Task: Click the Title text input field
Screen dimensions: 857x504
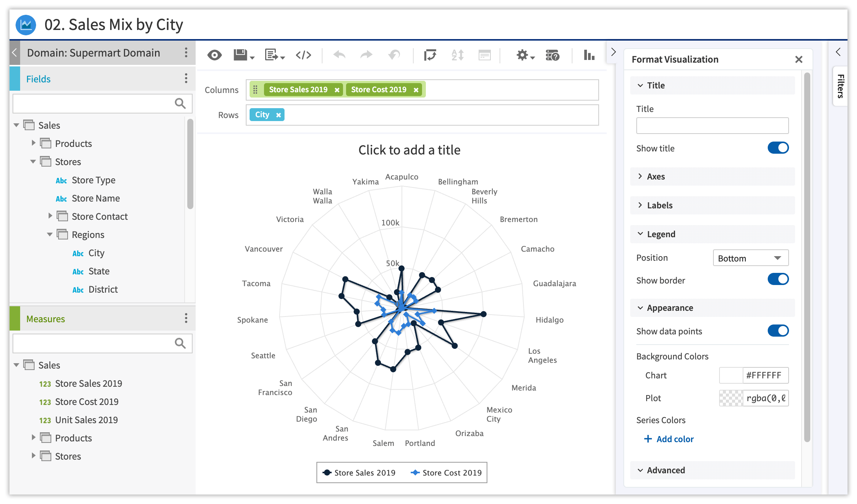Action: 712,126
